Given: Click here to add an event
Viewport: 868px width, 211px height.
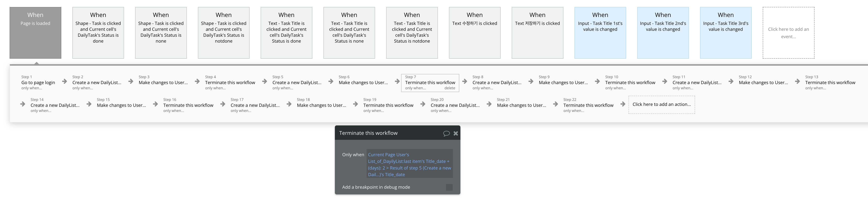Looking at the screenshot, I should (788, 33).
